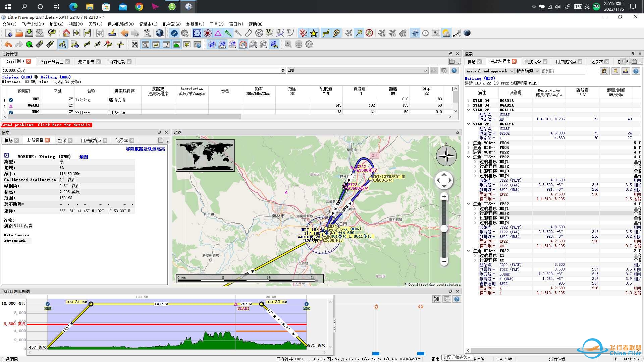Enable 燃油报告 checkbox in flight plan bar
Viewport: 644px width, 362px height.
point(87,61)
